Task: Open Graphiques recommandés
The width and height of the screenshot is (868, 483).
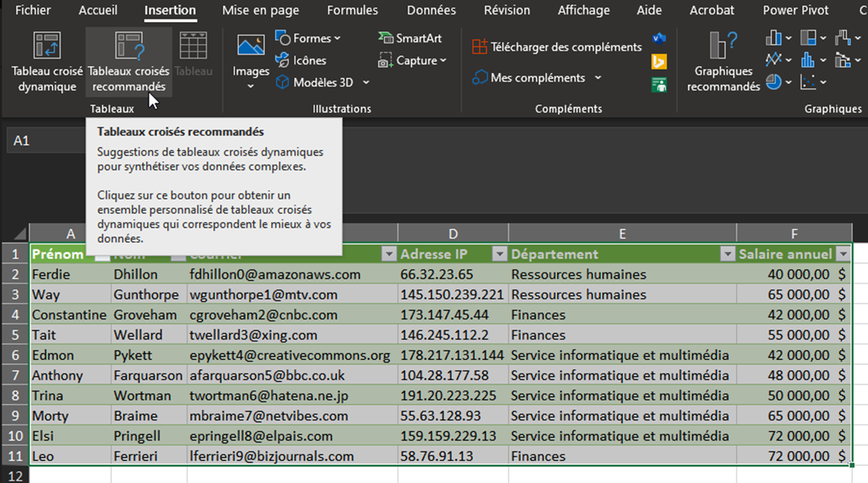Action: 723,62
